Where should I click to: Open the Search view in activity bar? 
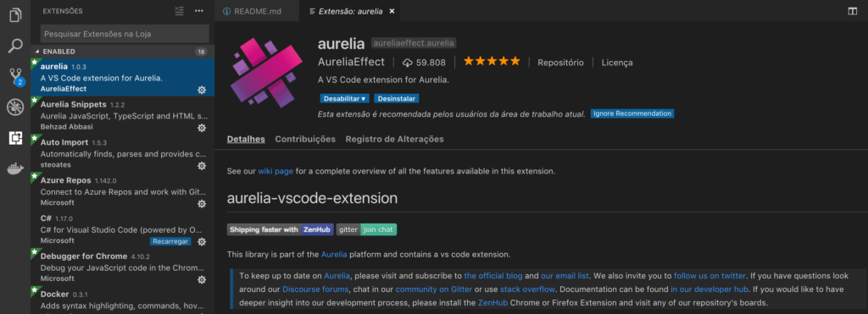pyautogui.click(x=15, y=46)
